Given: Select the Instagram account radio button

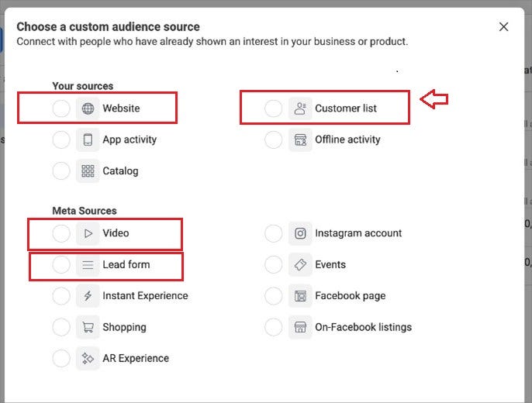Looking at the screenshot, I should [x=274, y=233].
